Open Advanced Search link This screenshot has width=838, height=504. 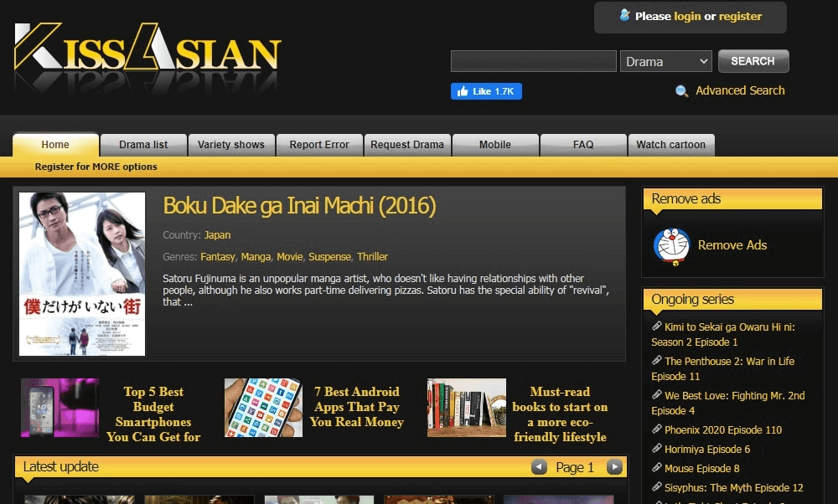(740, 90)
